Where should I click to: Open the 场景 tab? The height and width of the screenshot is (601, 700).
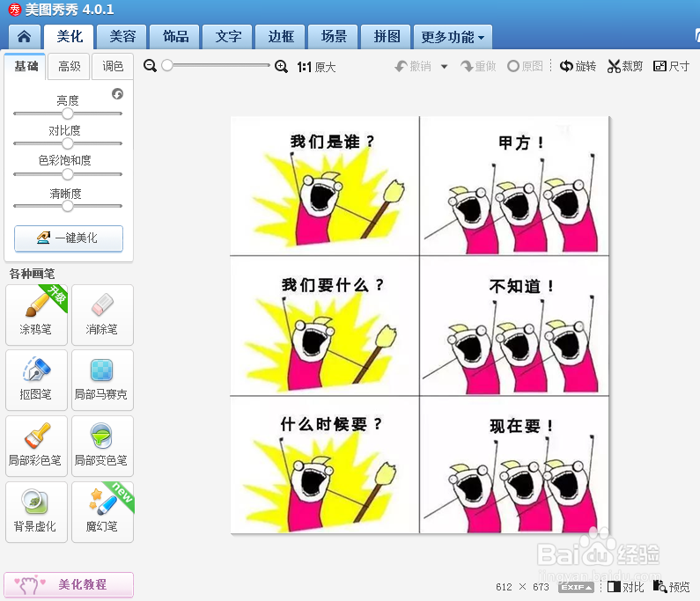(x=333, y=37)
